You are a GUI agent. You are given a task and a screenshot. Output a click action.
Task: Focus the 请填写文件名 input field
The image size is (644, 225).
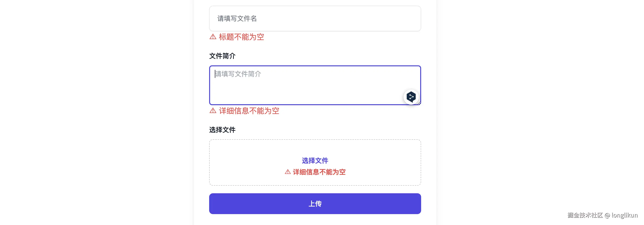click(x=315, y=18)
